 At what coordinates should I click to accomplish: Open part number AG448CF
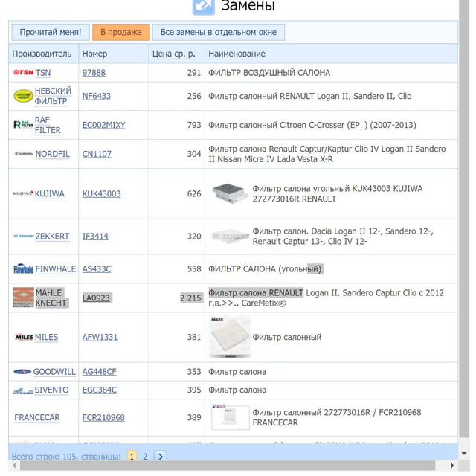point(99,372)
